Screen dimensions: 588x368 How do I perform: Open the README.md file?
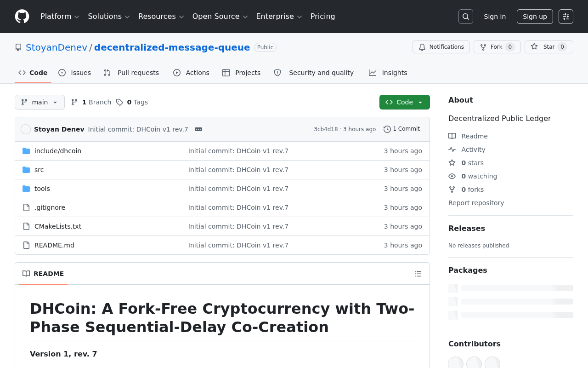(54, 245)
